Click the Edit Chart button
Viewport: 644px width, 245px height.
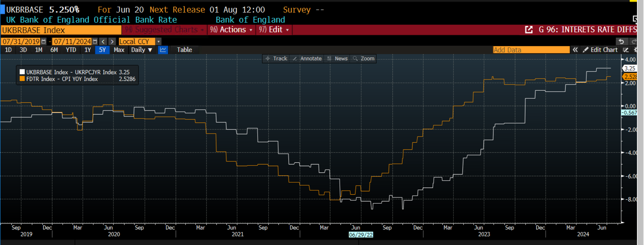(x=600, y=50)
